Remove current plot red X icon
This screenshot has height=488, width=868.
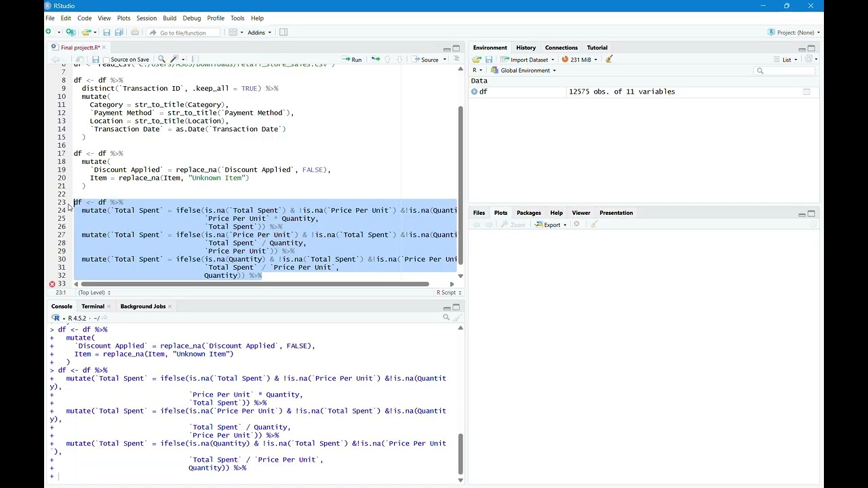point(576,225)
